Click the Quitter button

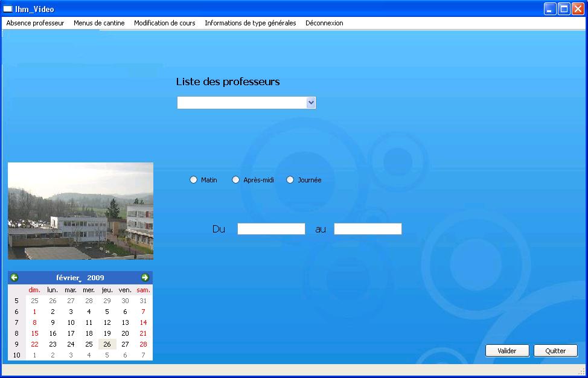pos(555,351)
